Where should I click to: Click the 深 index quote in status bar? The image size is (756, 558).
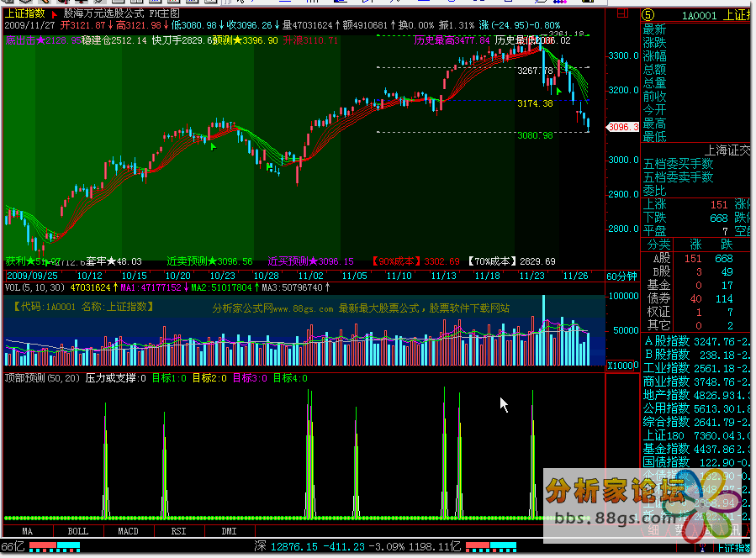pos(261,547)
